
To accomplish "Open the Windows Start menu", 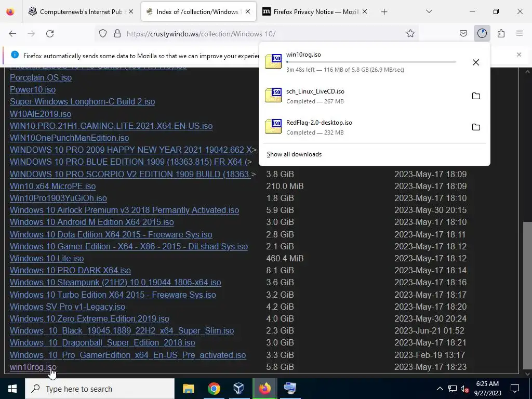I will point(12,389).
